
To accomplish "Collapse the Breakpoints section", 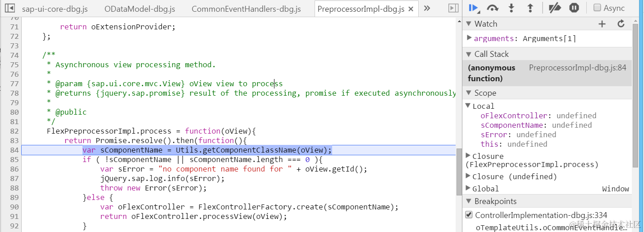I will click(x=469, y=201).
